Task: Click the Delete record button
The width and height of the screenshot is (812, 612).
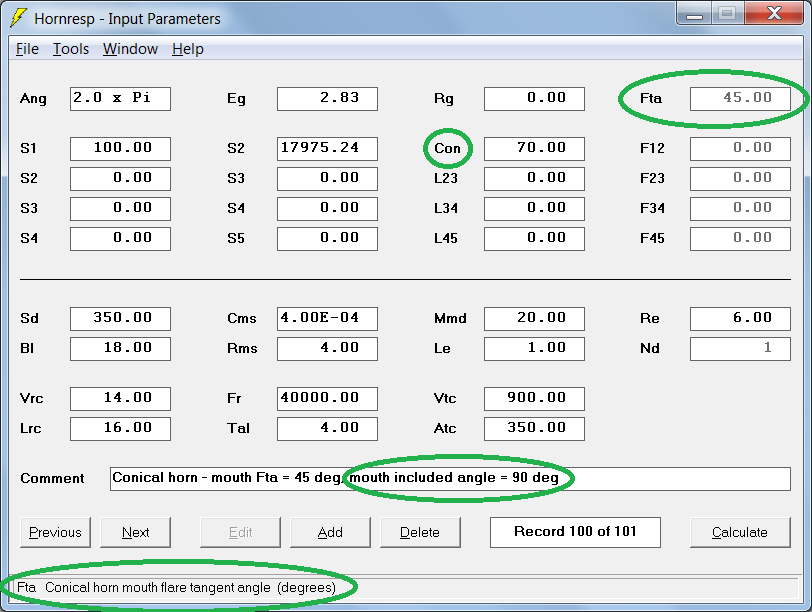Action: click(420, 532)
